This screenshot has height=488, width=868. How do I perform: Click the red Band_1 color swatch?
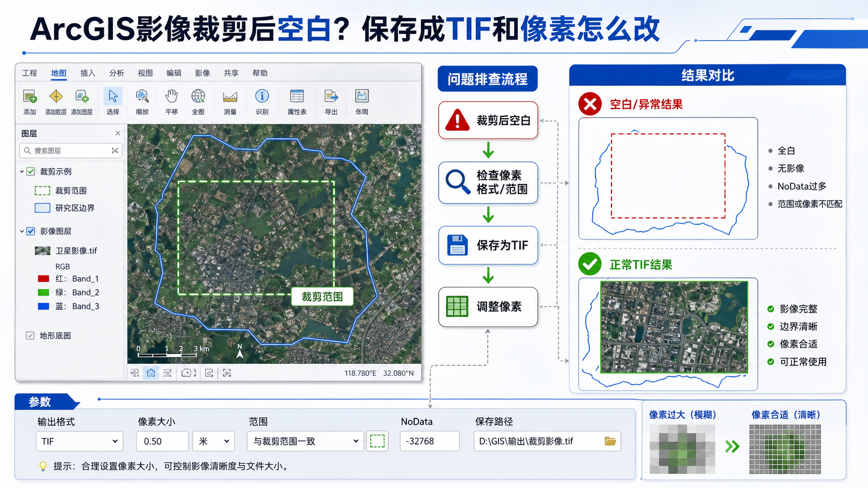tap(44, 278)
